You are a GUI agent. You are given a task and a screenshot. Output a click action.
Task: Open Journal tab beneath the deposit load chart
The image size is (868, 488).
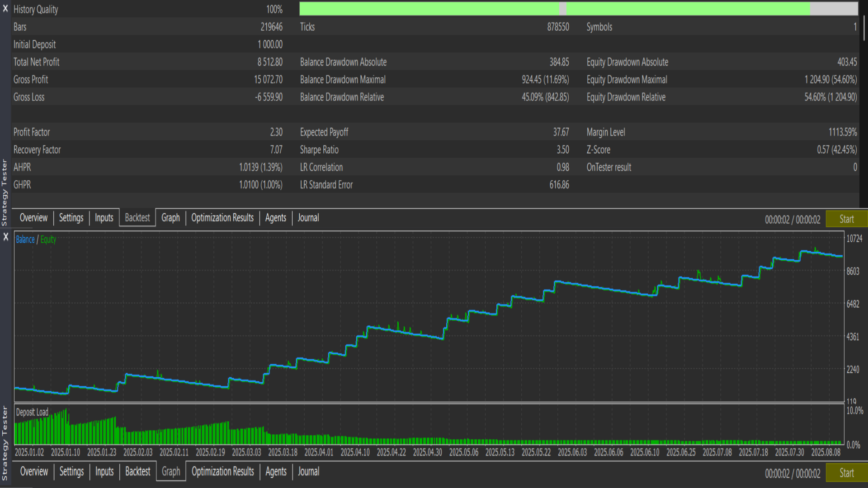click(309, 472)
